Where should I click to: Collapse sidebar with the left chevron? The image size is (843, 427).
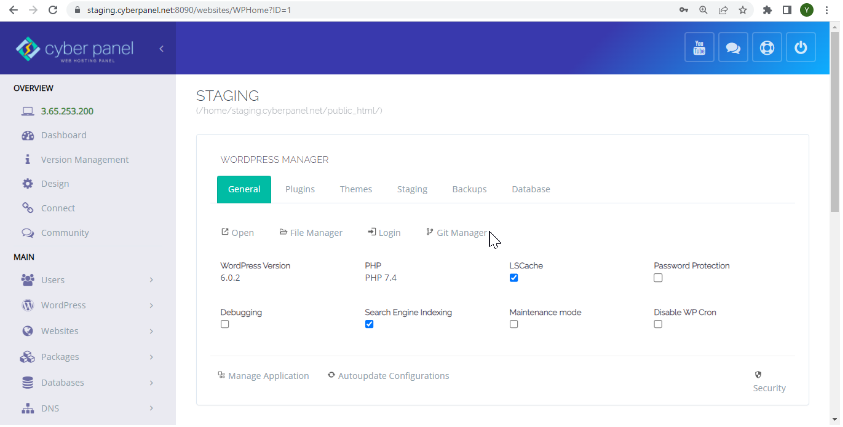pos(161,49)
